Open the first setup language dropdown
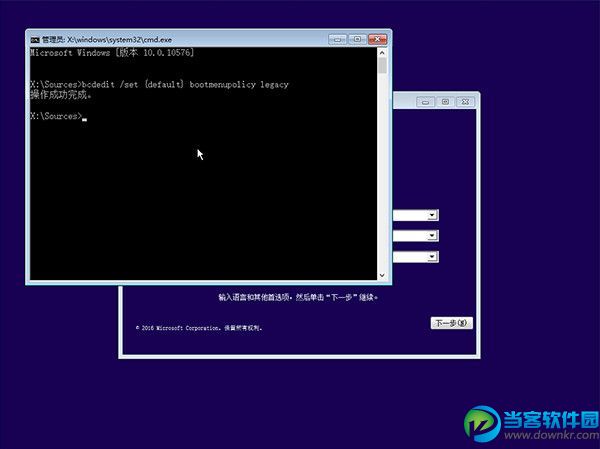Image resolution: width=600 pixels, height=449 pixels. tap(432, 215)
